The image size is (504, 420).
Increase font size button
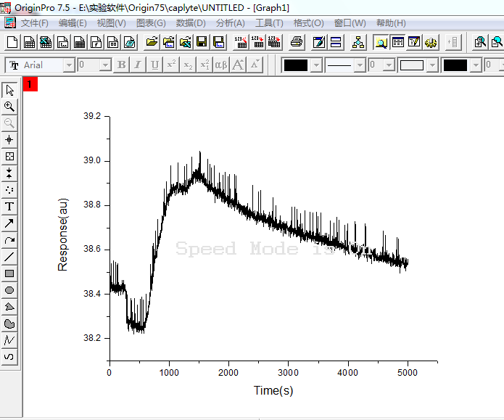pos(238,65)
